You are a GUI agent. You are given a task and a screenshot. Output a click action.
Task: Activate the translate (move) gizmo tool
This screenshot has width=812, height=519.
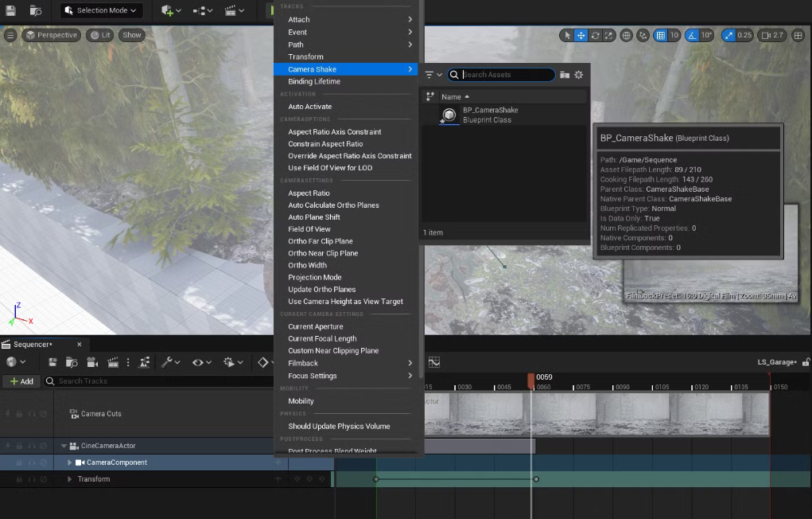coord(581,35)
